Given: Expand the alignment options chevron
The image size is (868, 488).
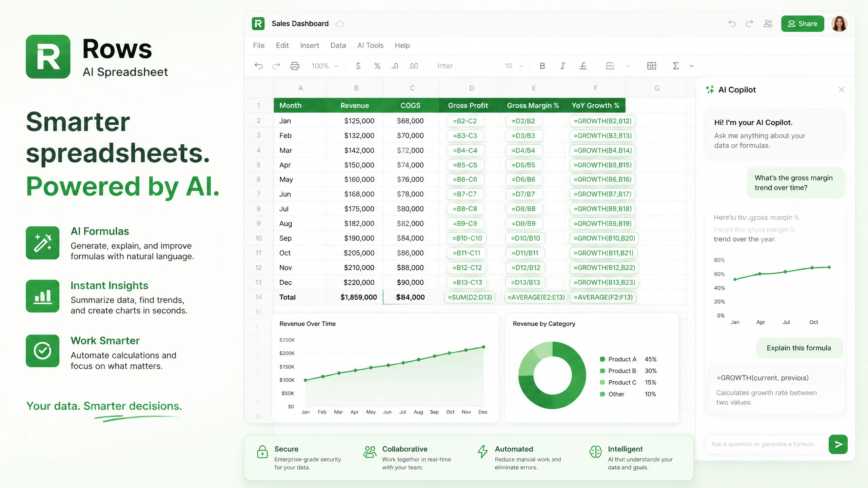Looking at the screenshot, I should click(627, 66).
